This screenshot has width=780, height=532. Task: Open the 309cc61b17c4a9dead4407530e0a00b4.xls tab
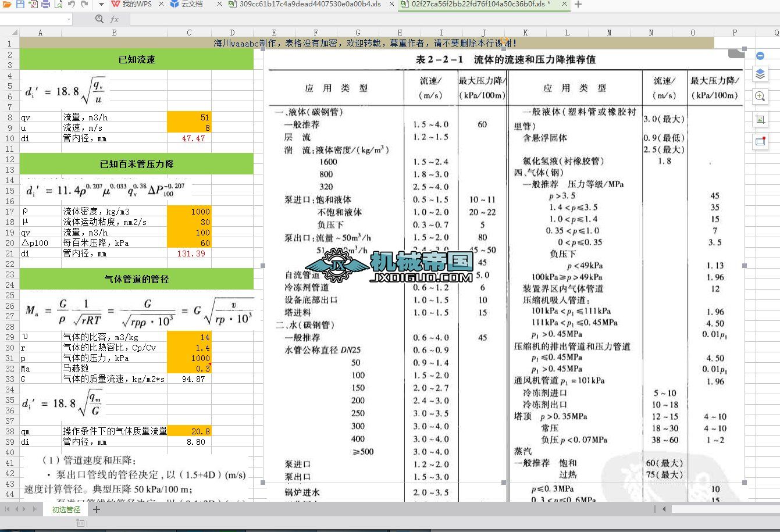coord(310,4)
